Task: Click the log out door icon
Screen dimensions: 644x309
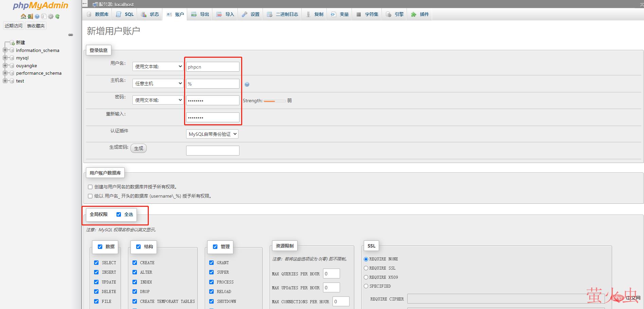Action: point(30,16)
